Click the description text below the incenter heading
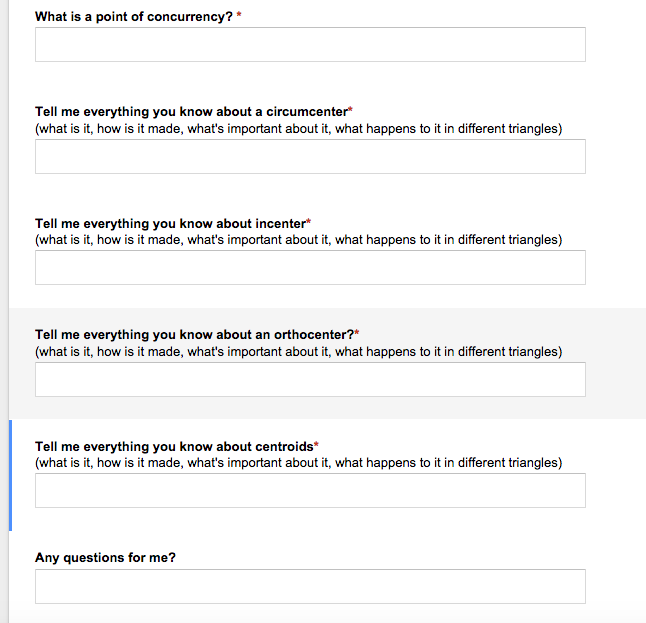This screenshot has width=646, height=623. [x=298, y=240]
